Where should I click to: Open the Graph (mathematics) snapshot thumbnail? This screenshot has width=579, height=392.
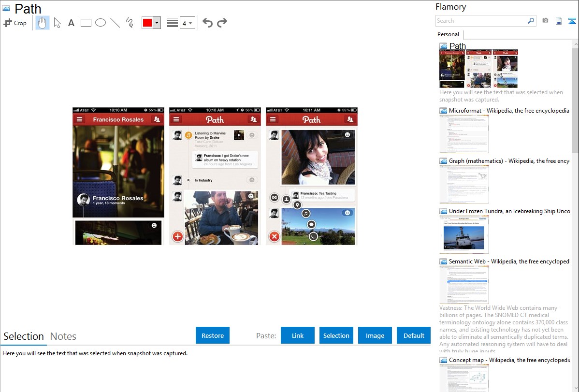(x=464, y=184)
